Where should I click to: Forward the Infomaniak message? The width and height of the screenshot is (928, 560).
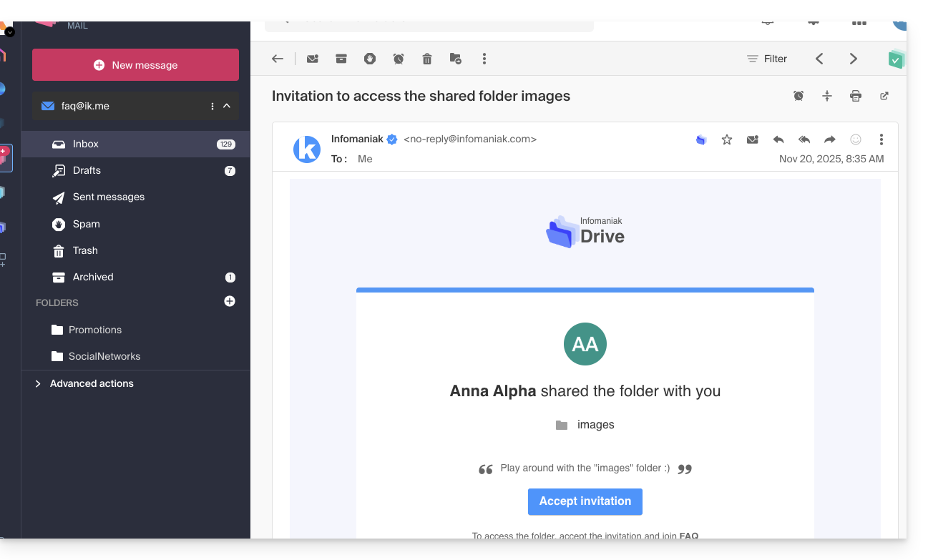[830, 140]
